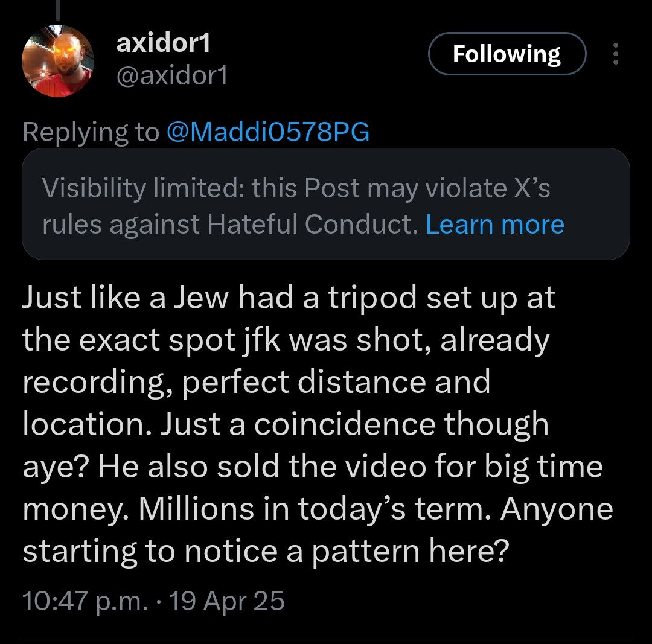Image resolution: width=652 pixels, height=644 pixels.
Task: Click the Learn more link
Action: tap(495, 225)
